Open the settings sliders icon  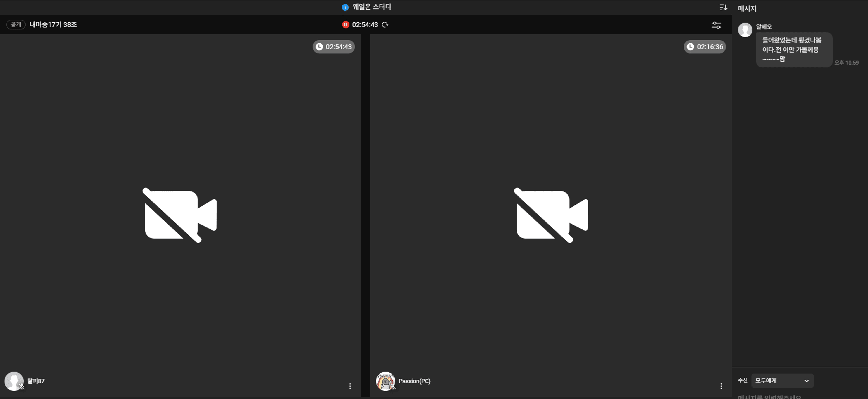point(716,25)
